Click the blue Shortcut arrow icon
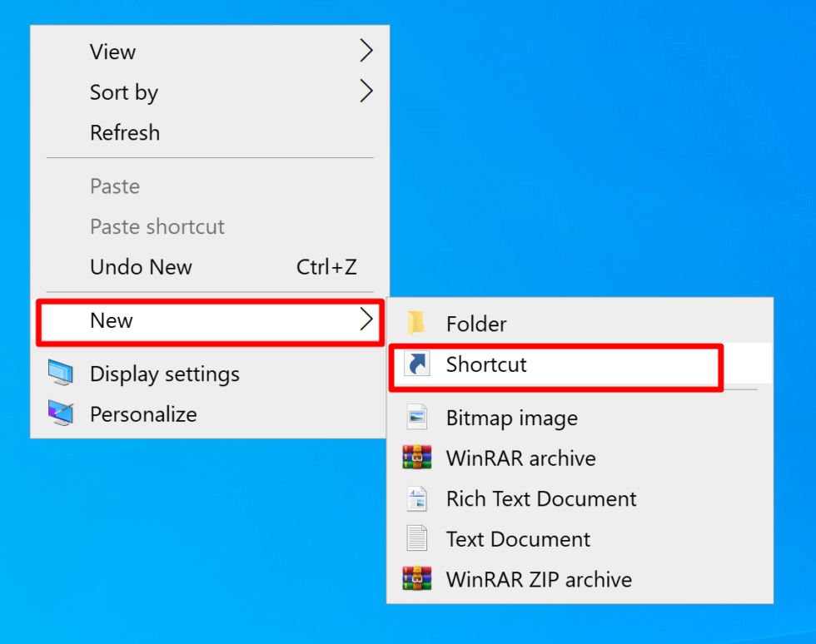Image resolution: width=816 pixels, height=644 pixels. pyautogui.click(x=417, y=364)
